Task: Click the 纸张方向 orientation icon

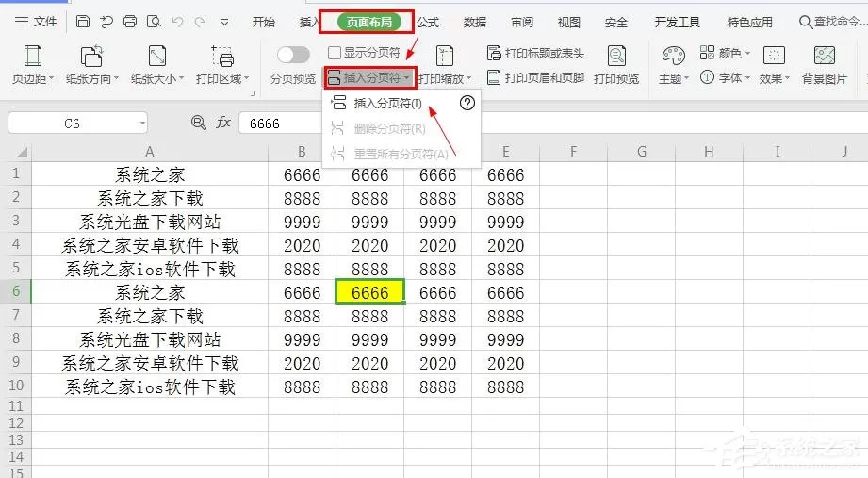Action: pos(91,56)
